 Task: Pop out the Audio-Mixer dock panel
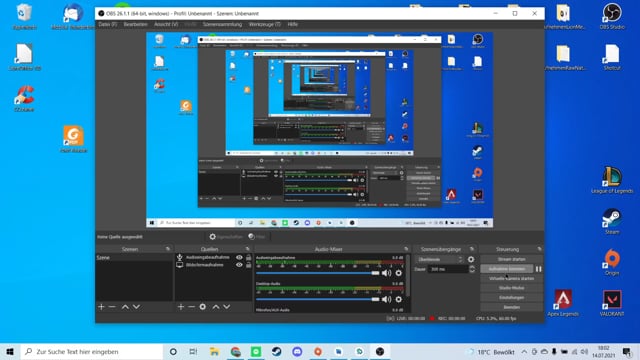point(406,249)
